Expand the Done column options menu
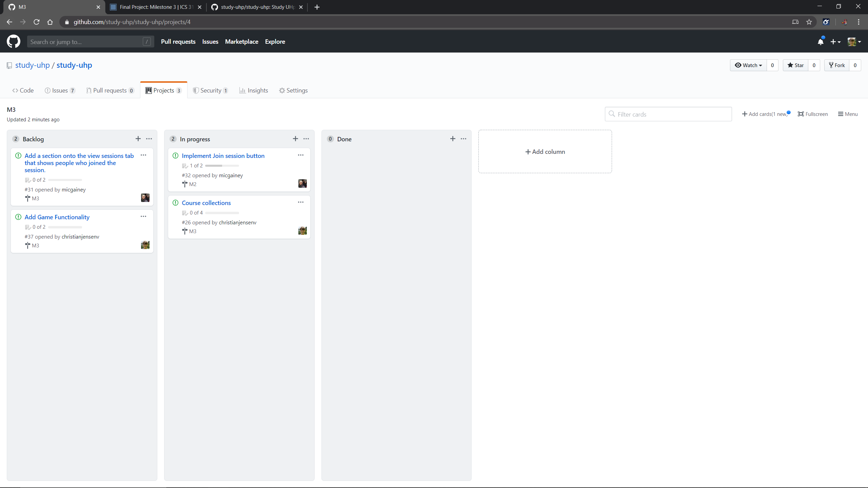Screen dimensions: 868x488 click(464, 139)
